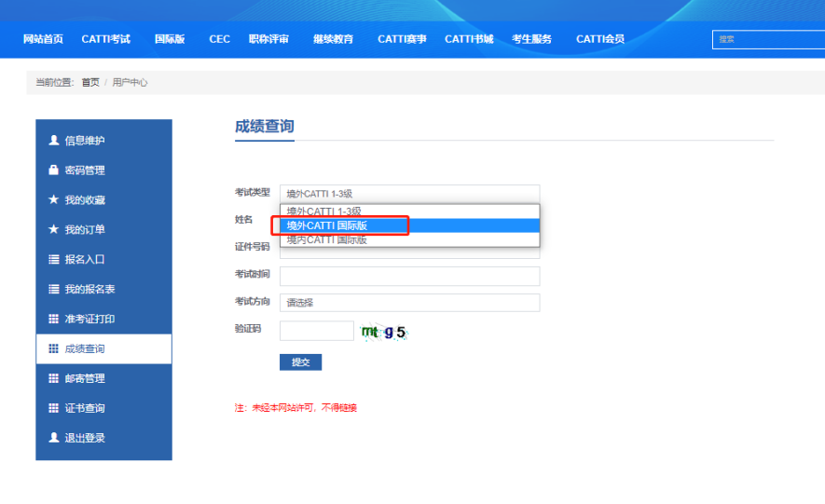Click the list icon beside 报名入口
This screenshot has height=504, width=825.
coord(54,259)
